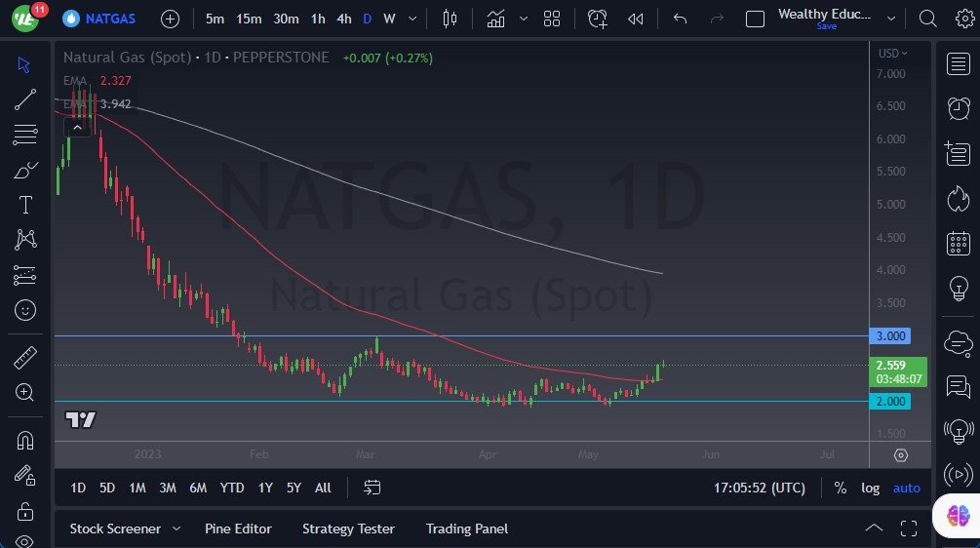Open the chart patterns tool
The height and width of the screenshot is (548, 980).
pyautogui.click(x=25, y=240)
